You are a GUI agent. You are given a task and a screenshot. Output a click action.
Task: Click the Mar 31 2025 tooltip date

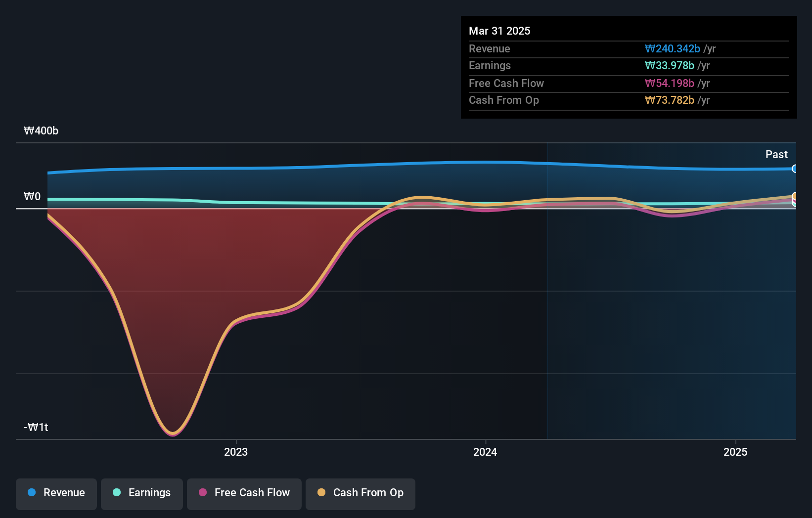[499, 31]
